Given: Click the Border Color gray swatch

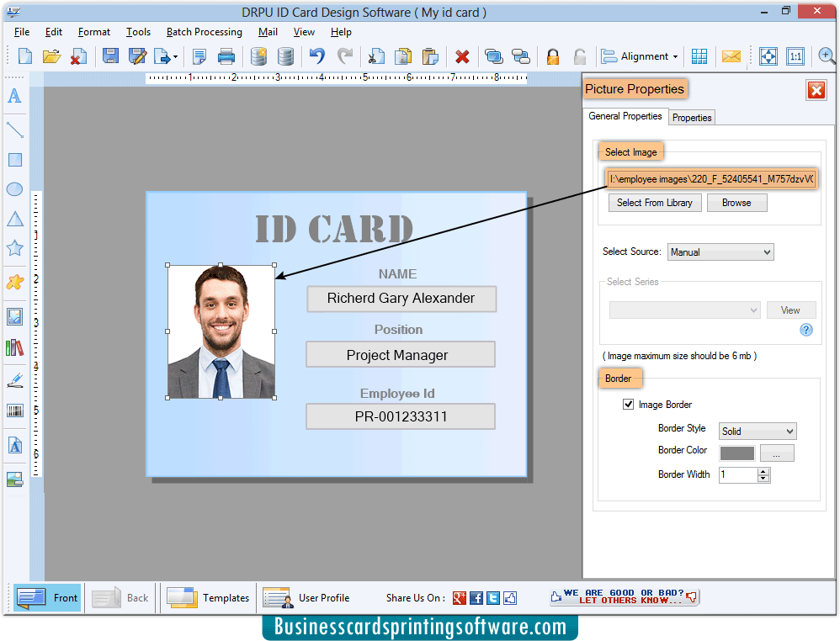Looking at the screenshot, I should [x=737, y=453].
